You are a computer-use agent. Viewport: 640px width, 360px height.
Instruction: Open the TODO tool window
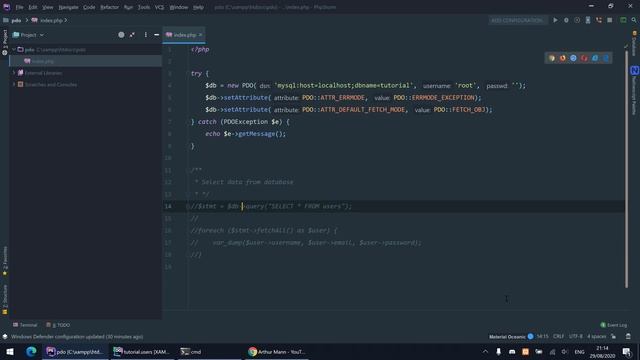(58, 325)
